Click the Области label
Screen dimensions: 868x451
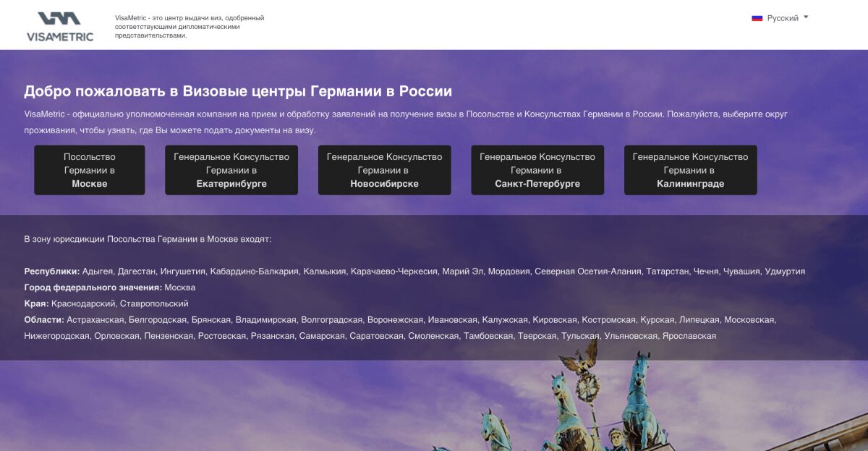(43, 319)
